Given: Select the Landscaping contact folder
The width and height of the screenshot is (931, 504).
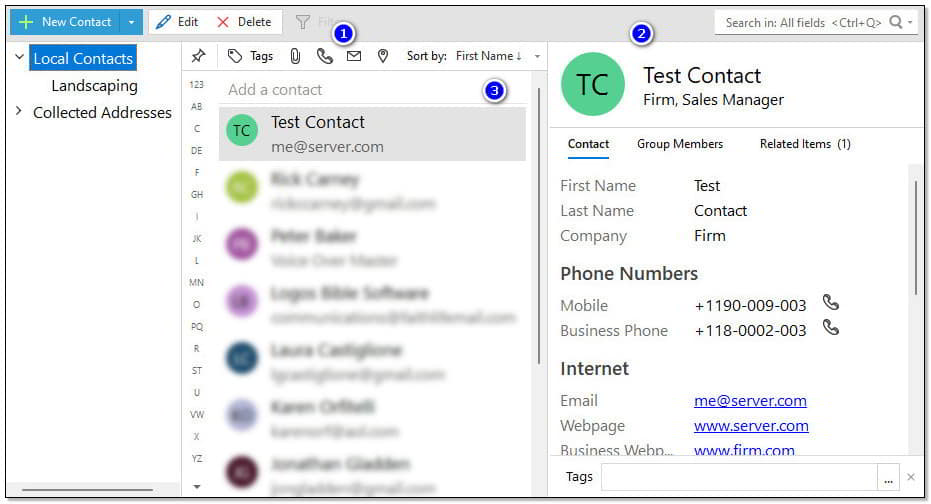Looking at the screenshot, I should pos(94,86).
